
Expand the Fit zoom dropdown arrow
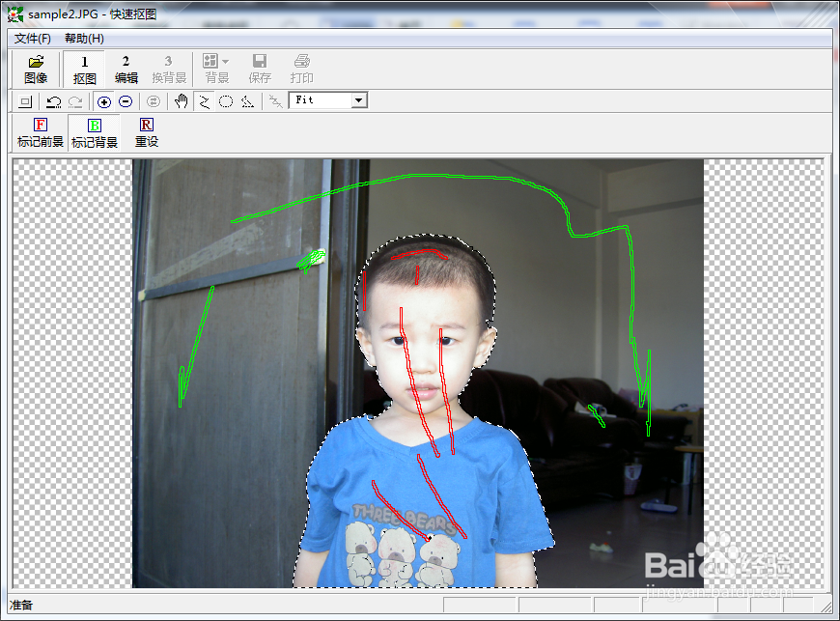tap(359, 100)
